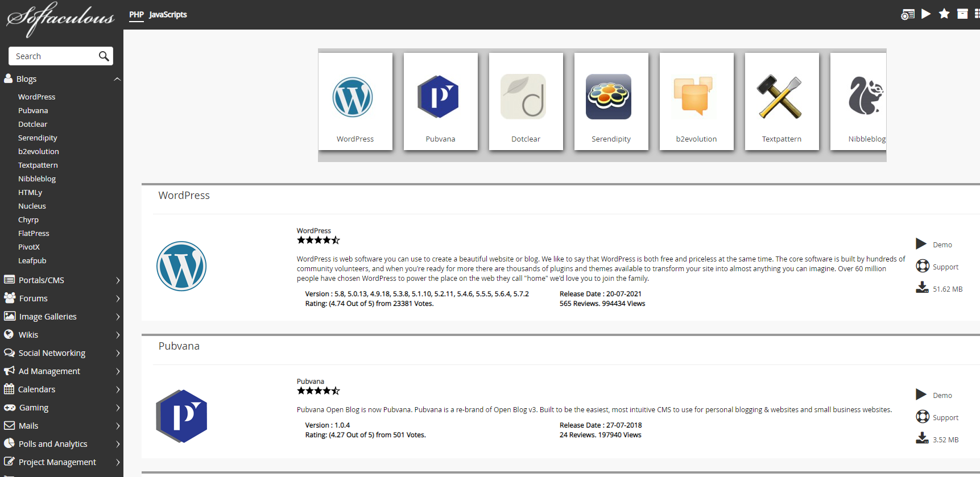Viewport: 980px width, 477px height.
Task: Collapse the Blogs category in sidebar
Action: [x=117, y=79]
